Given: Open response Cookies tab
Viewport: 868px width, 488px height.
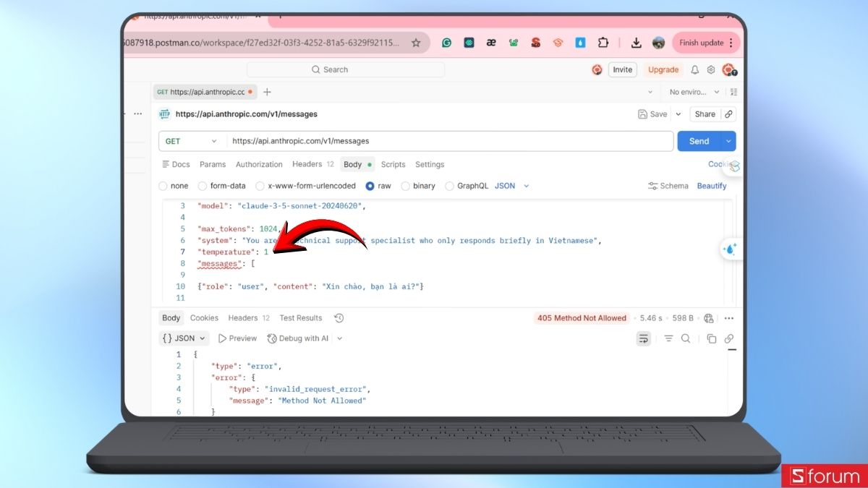Looking at the screenshot, I should 204,318.
